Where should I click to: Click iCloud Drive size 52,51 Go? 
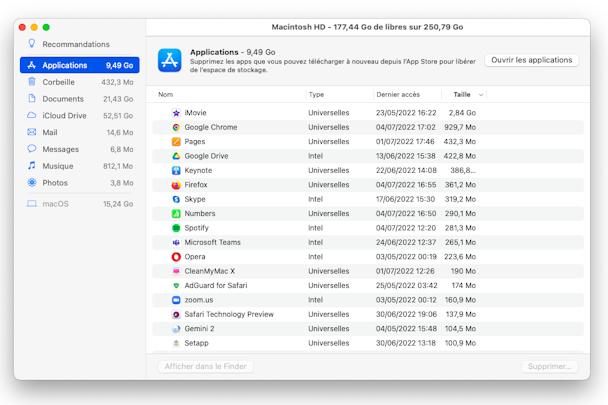click(118, 116)
